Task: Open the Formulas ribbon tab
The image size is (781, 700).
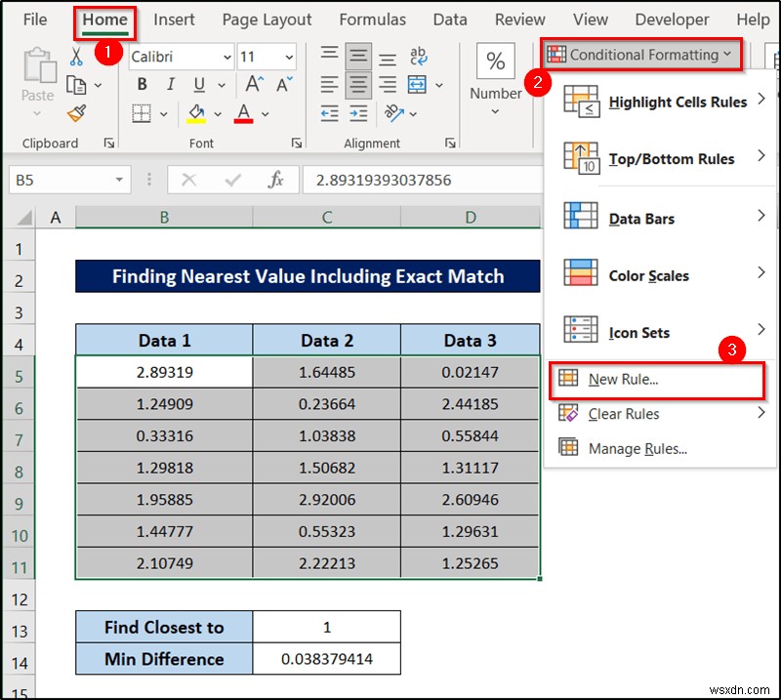Action: pyautogui.click(x=373, y=20)
